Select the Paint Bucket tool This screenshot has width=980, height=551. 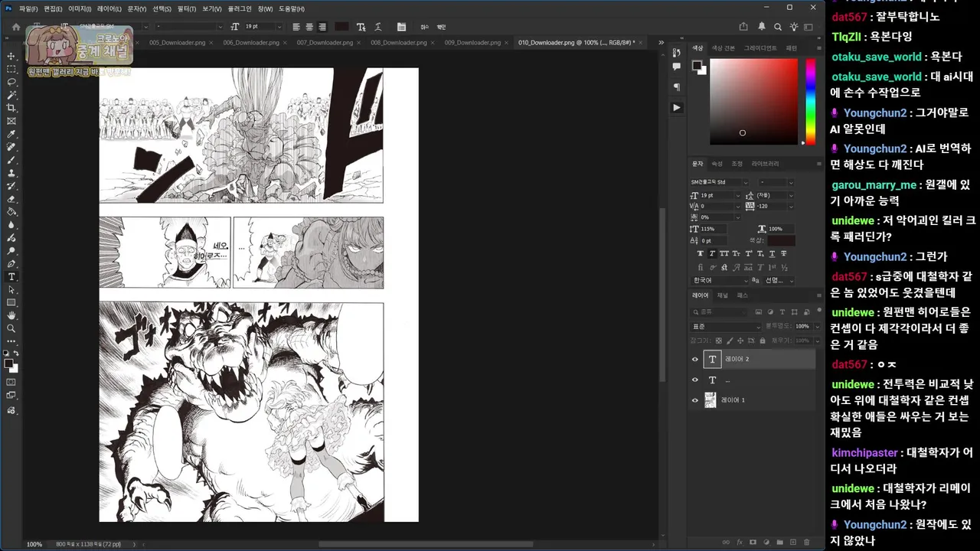pyautogui.click(x=11, y=212)
